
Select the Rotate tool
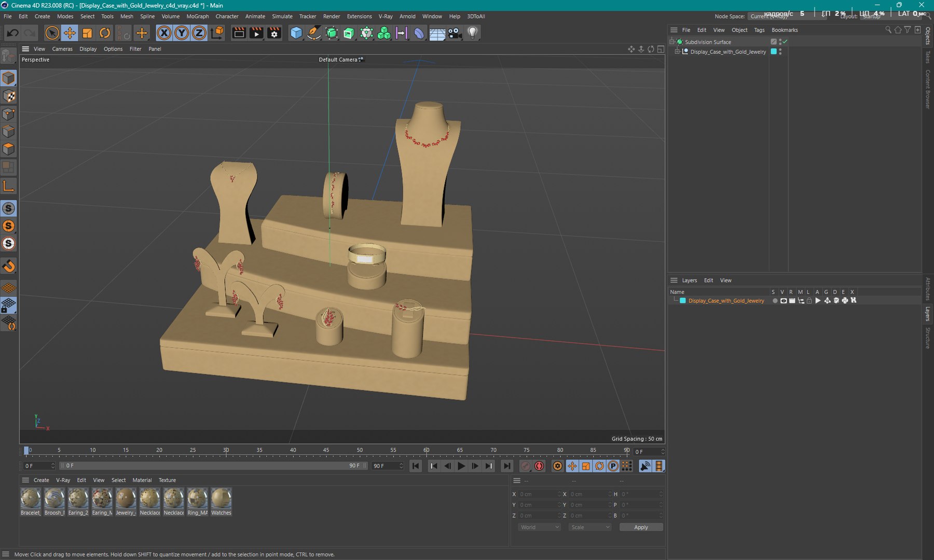point(105,33)
